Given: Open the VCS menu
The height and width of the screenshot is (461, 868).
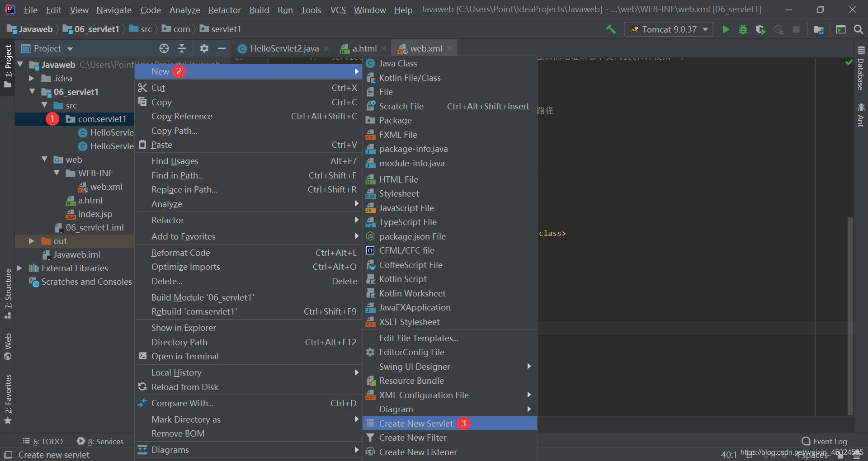Looking at the screenshot, I should (338, 10).
